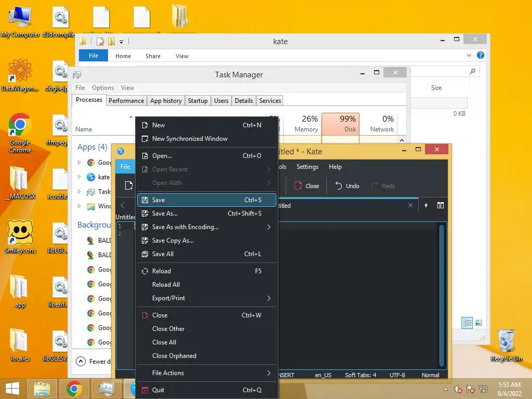Image resolution: width=532 pixels, height=399 pixels.
Task: Switch to App history tab
Action: point(166,101)
